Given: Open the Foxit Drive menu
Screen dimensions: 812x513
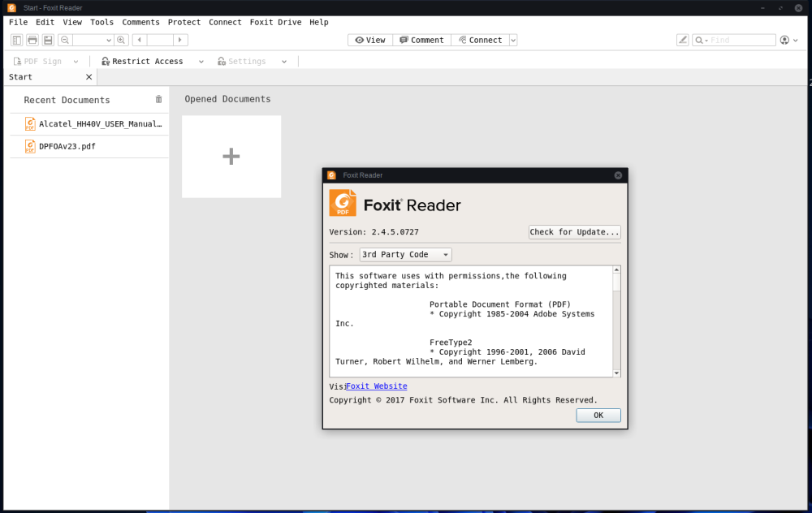Looking at the screenshot, I should 275,22.
